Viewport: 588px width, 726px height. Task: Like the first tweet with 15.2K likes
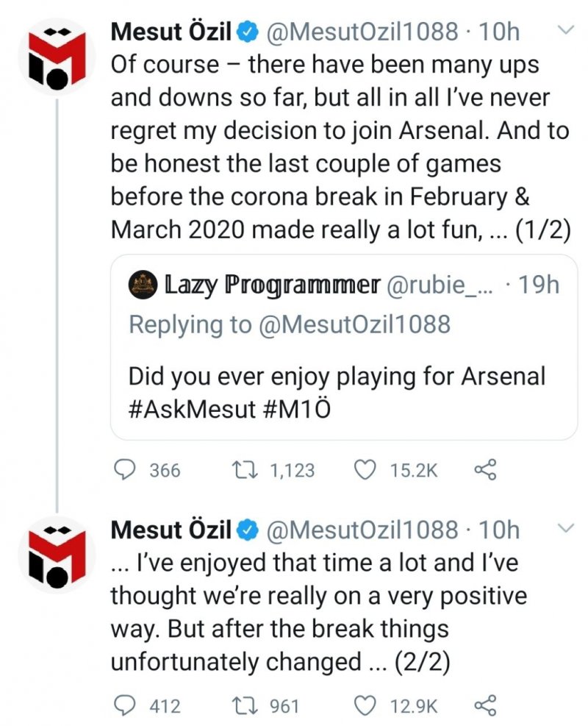[x=365, y=471]
